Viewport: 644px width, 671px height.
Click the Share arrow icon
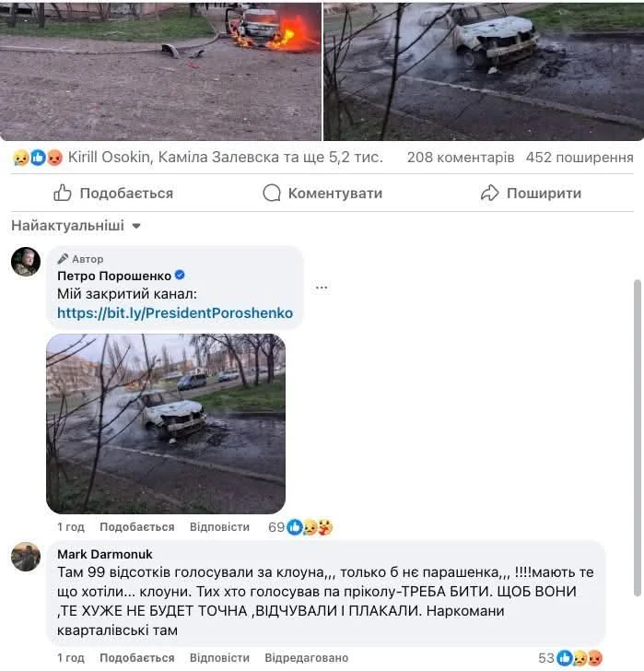(489, 193)
